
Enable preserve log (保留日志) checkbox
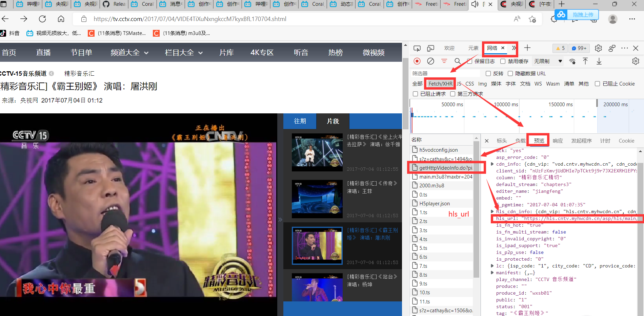[x=469, y=61]
